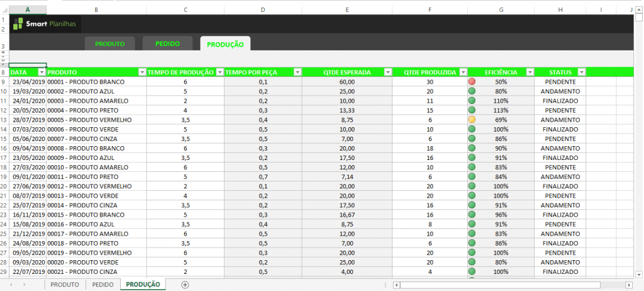644x291 pixels.
Task: Select 00016 - PRODUTO AZUL cell
Action: point(96,224)
